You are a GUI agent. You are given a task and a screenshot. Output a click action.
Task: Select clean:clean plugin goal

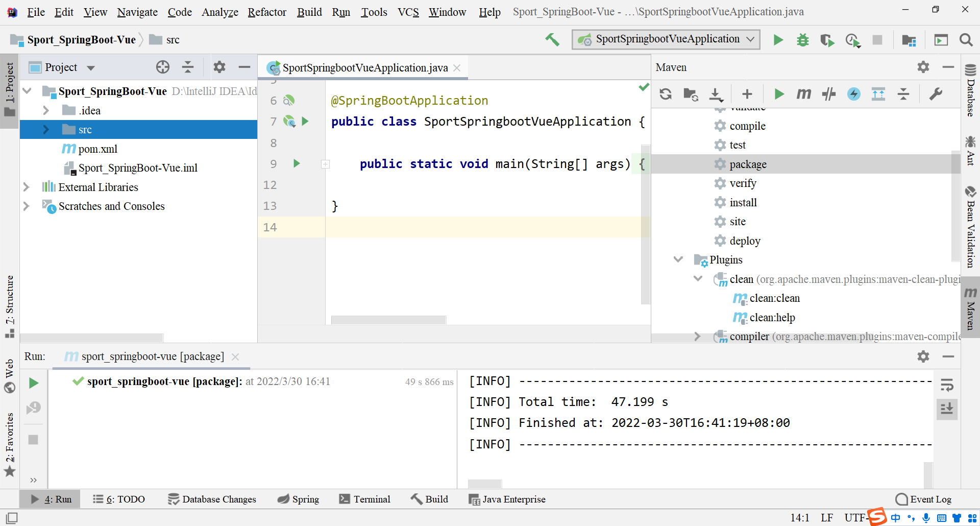click(x=774, y=298)
